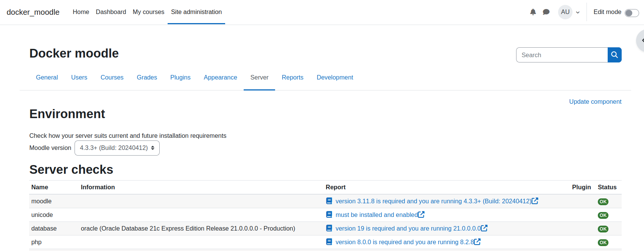Click the AU user avatar
Screen dimensions: 644x251
(x=565, y=12)
